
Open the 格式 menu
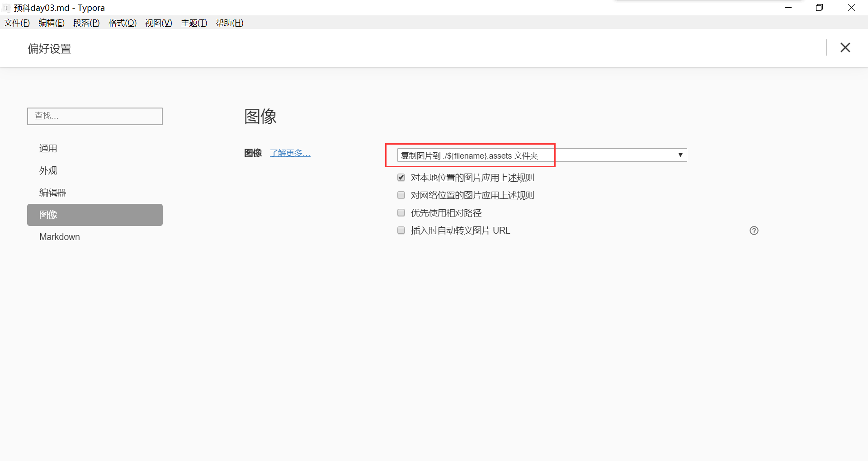pyautogui.click(x=122, y=23)
